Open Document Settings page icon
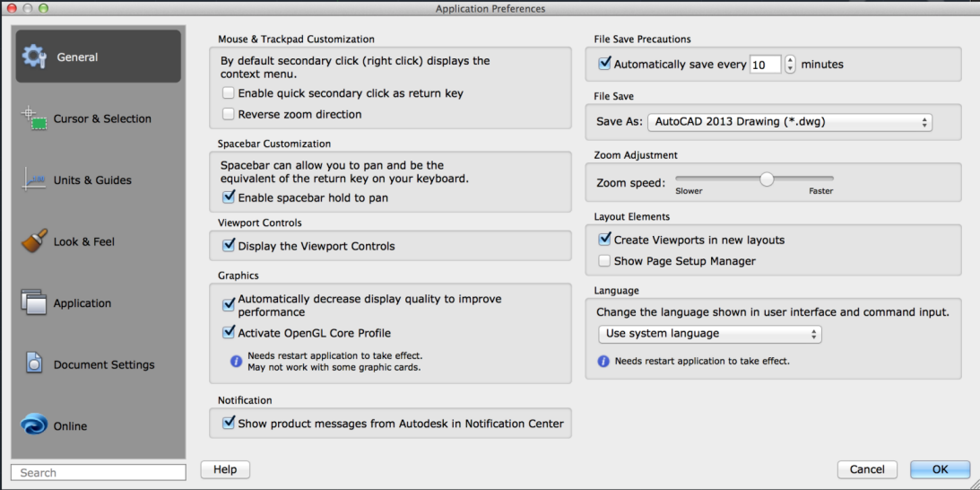This screenshot has width=980, height=490. point(34,364)
